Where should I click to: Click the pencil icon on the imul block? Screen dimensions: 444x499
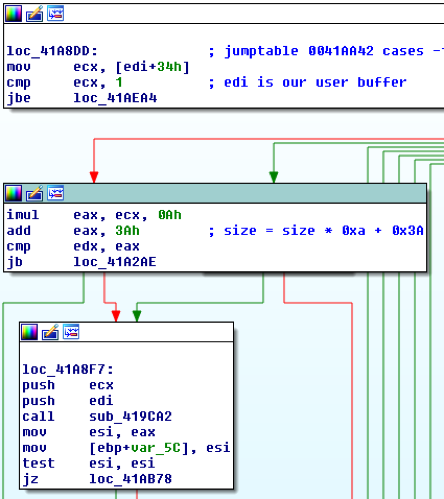[x=35, y=193]
